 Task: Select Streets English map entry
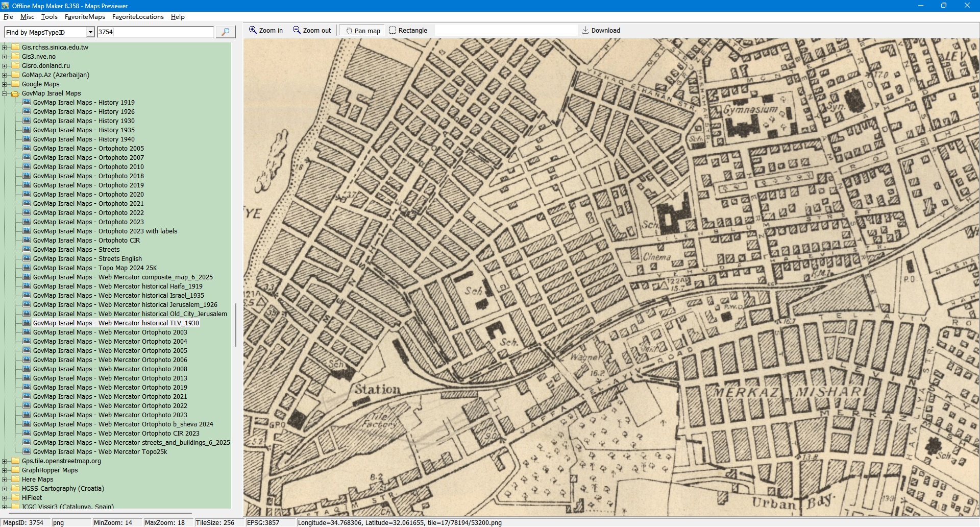[x=87, y=259]
